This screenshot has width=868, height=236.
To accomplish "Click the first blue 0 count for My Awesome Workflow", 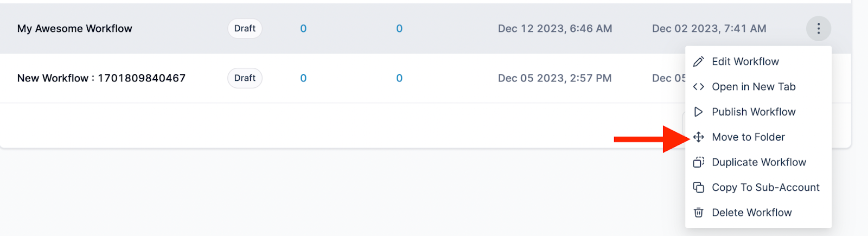I will (x=303, y=29).
